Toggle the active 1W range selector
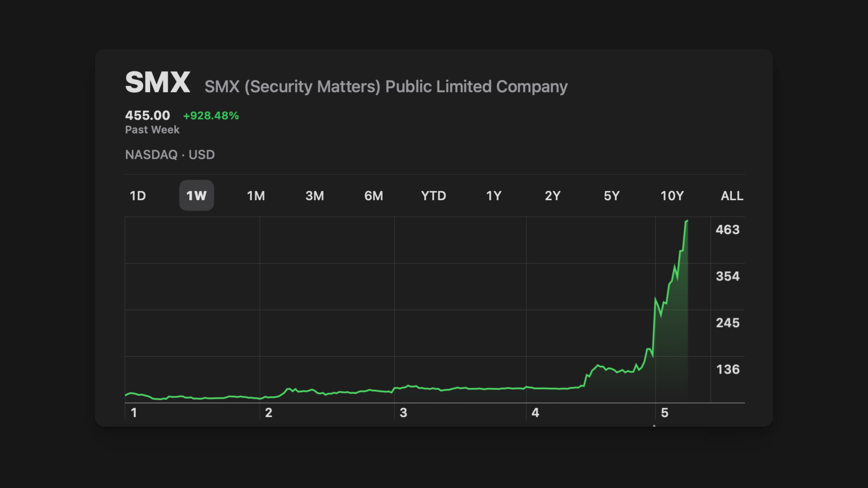868x488 pixels. pyautogui.click(x=196, y=195)
